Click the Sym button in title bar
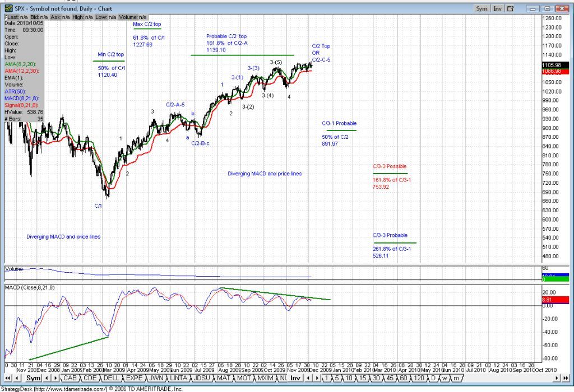This screenshot has width=574, height=392. click(x=482, y=8)
